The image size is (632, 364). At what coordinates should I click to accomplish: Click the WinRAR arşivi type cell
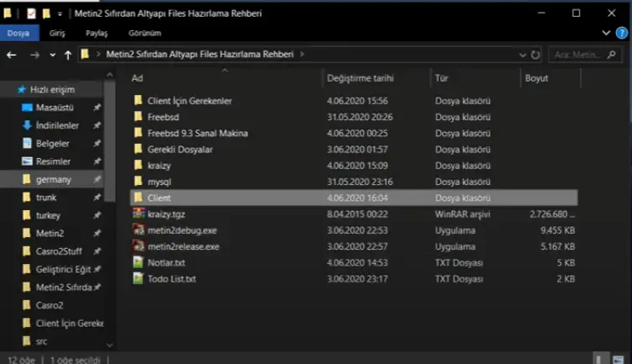coord(462,214)
